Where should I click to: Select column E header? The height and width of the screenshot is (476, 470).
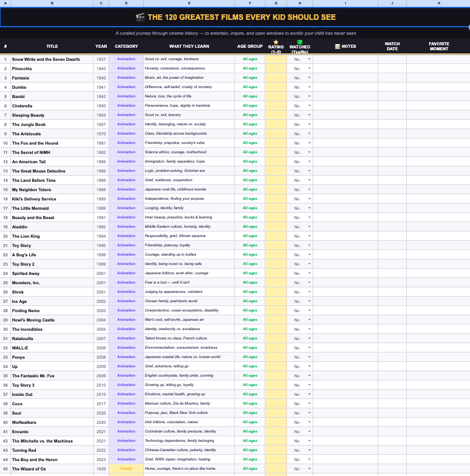pos(189,3)
